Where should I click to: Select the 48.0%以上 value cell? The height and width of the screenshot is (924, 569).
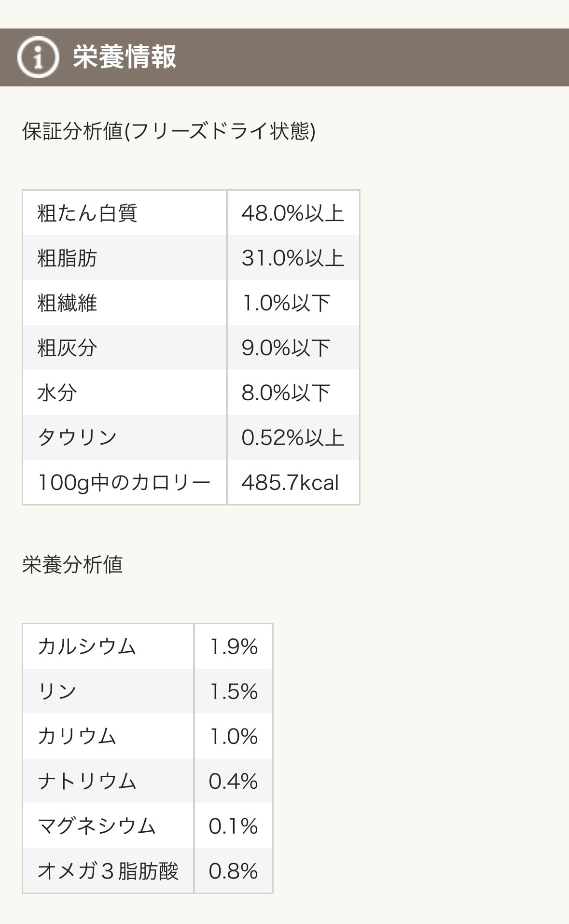pos(292,213)
